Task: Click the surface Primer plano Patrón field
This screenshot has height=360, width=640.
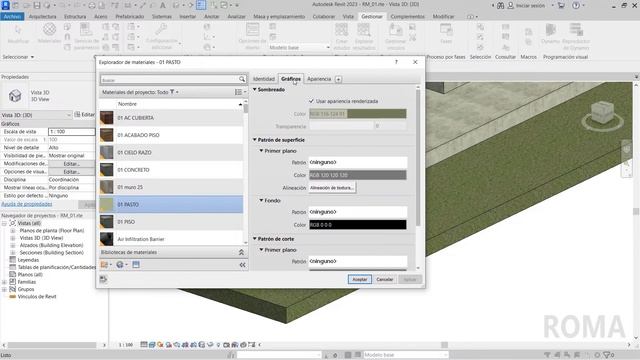Action: tap(358, 162)
